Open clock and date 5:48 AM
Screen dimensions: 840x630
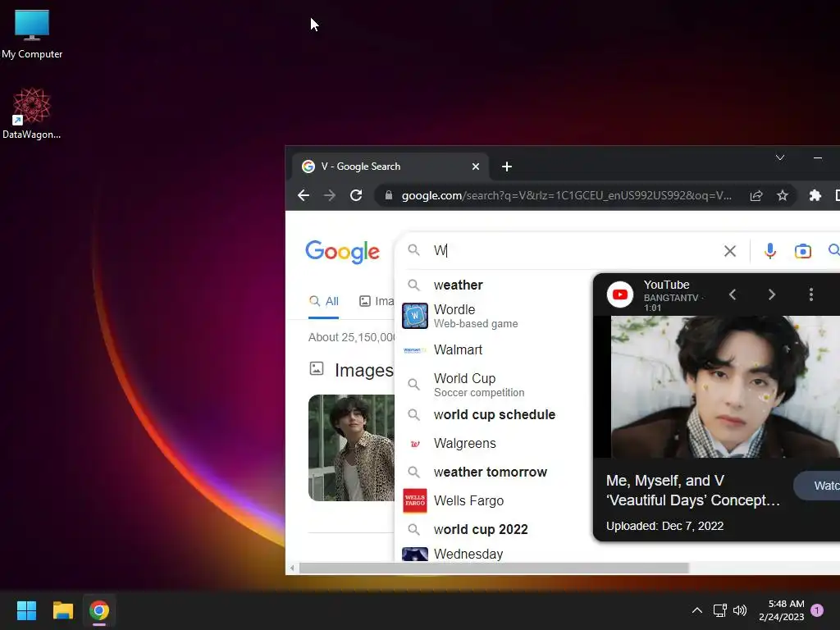click(782, 610)
